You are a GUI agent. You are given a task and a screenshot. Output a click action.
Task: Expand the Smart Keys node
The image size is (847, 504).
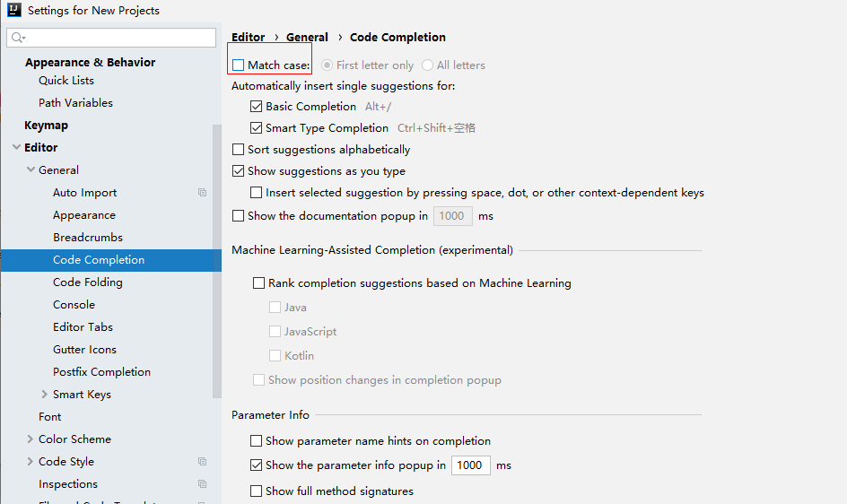point(45,395)
